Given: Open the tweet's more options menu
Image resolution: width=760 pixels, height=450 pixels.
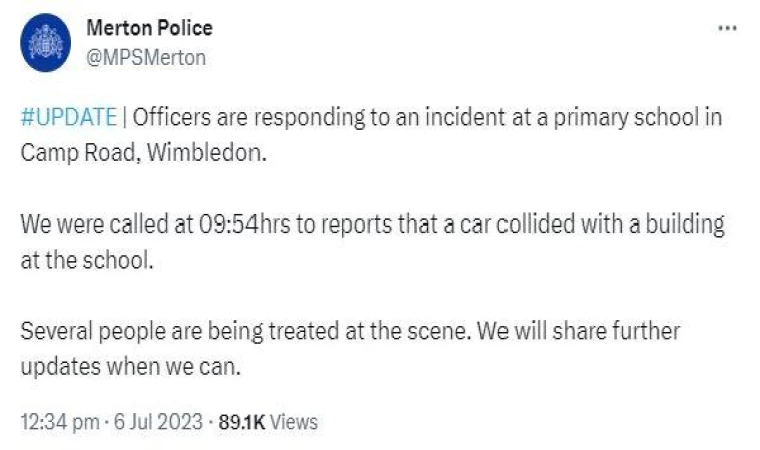Looking at the screenshot, I should click(x=727, y=28).
